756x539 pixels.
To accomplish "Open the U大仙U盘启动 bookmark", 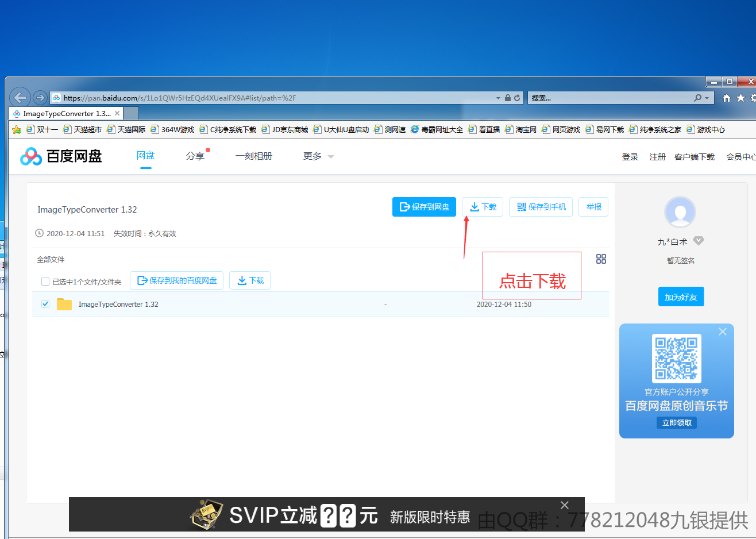I will [341, 129].
